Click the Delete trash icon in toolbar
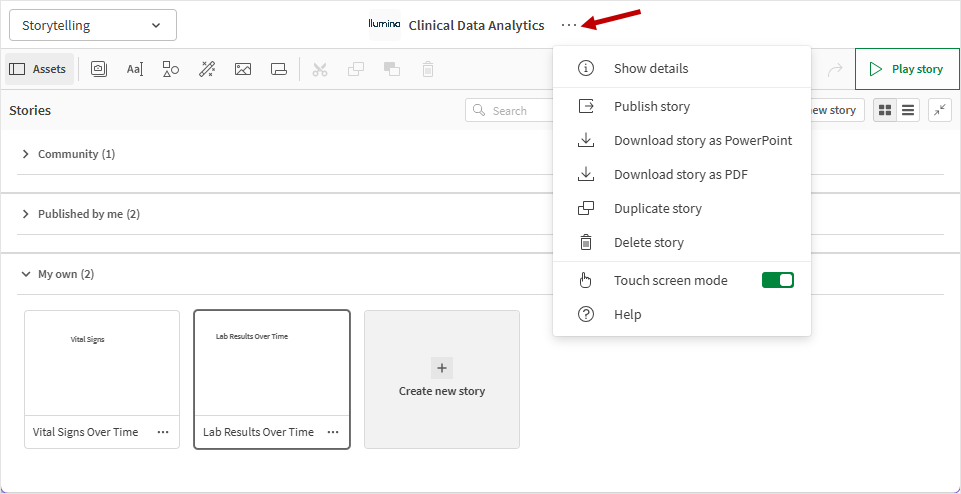 click(x=428, y=69)
